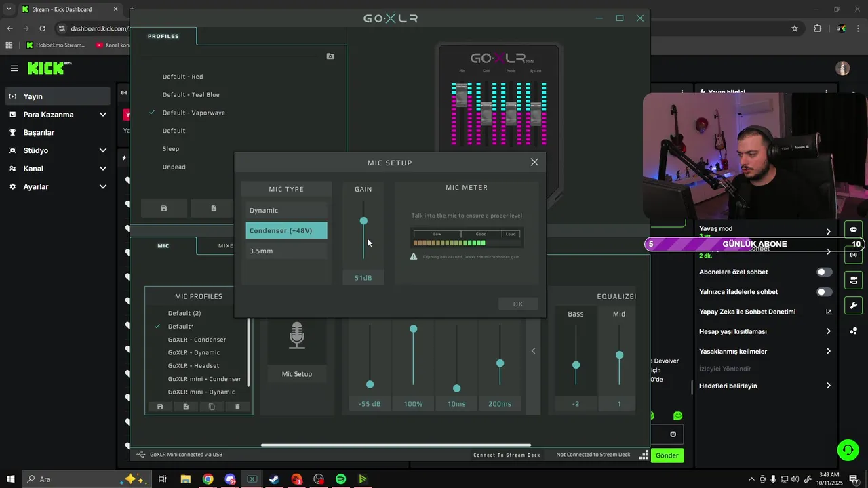Screen dimensions: 868x488
Task: Click the GoXLR horizontal scrollbar
Action: point(397,445)
